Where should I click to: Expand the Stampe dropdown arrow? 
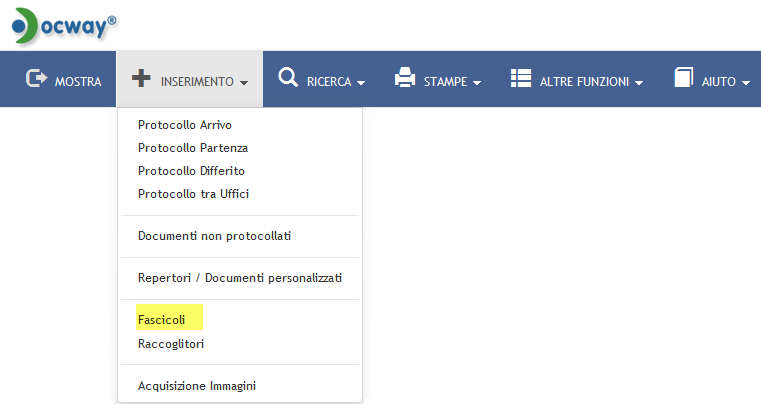477,82
